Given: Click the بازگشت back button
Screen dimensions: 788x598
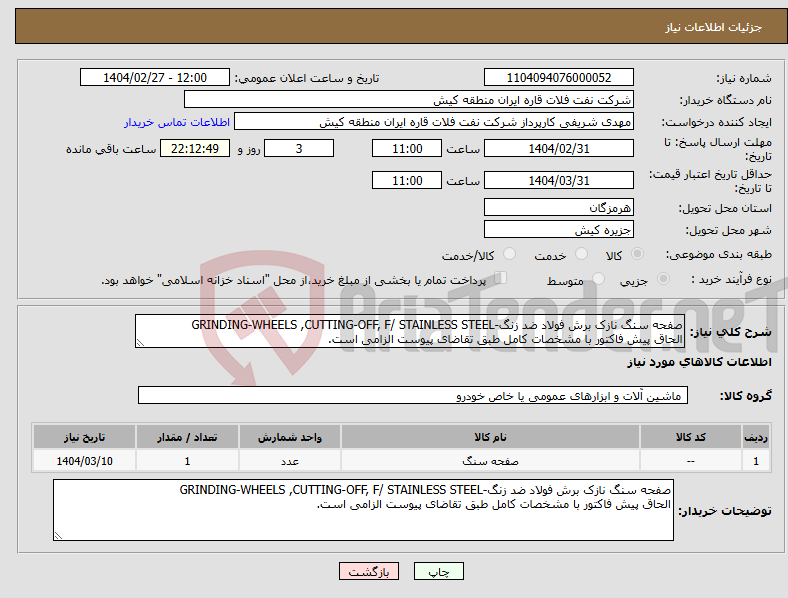Looking at the screenshot, I should pyautogui.click(x=369, y=571).
